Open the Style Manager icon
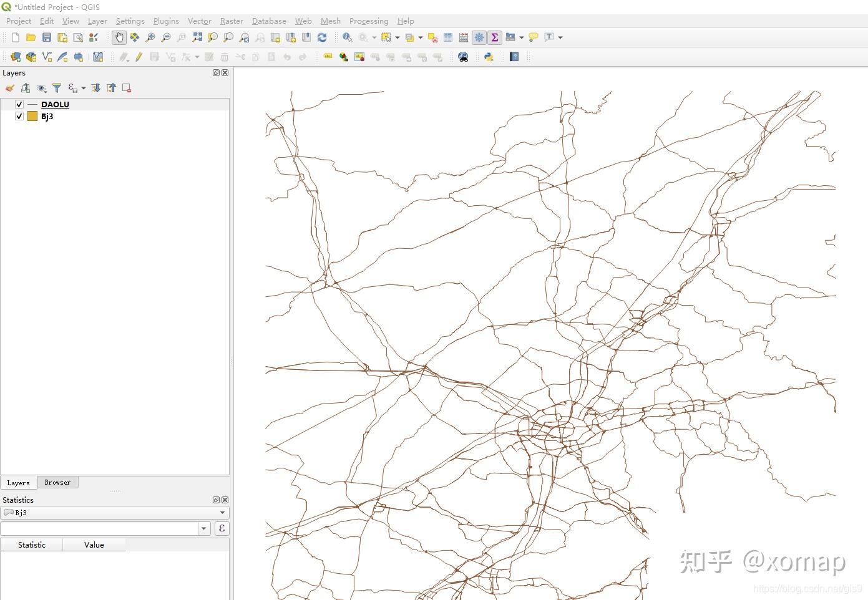This screenshot has height=600, width=868. click(94, 37)
